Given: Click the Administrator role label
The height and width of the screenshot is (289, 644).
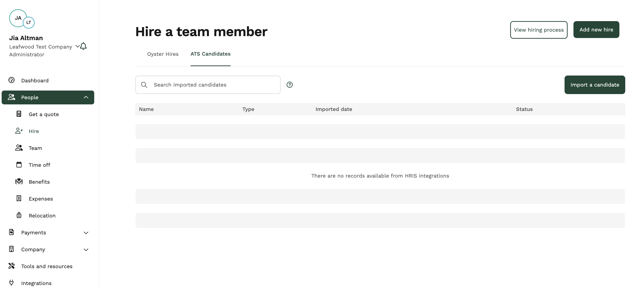Looking at the screenshot, I should coord(27,55).
